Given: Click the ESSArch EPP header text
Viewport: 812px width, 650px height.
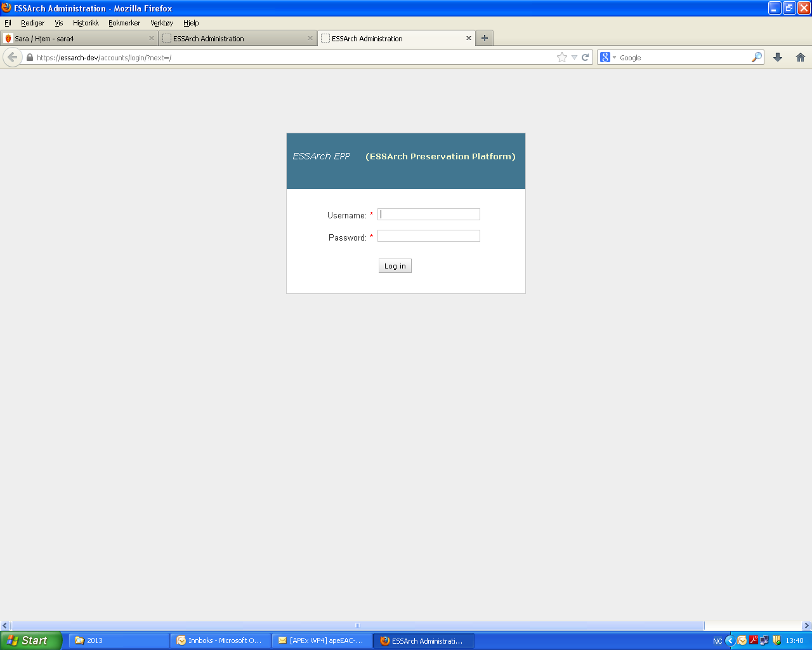Looking at the screenshot, I should [x=321, y=156].
